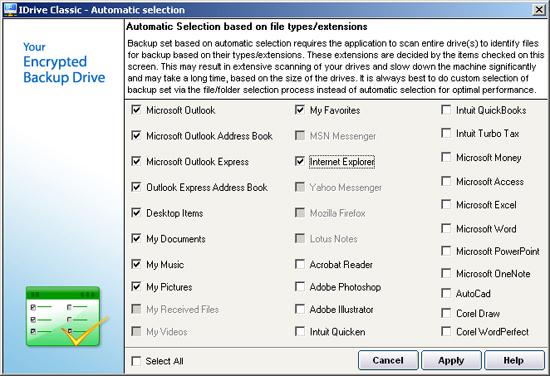Screen dimensions: 550x376
Task: Enable Intuit QuickBooks selection
Action: [x=446, y=110]
